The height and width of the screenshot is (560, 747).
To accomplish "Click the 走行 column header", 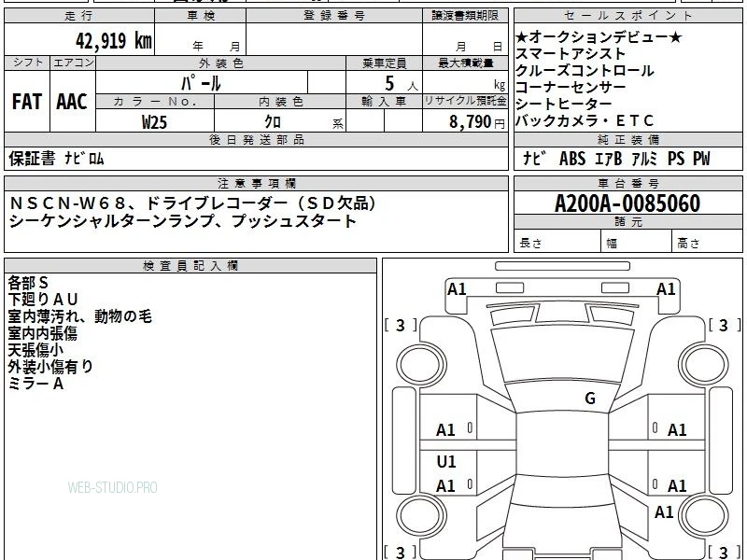I will coord(79,16).
